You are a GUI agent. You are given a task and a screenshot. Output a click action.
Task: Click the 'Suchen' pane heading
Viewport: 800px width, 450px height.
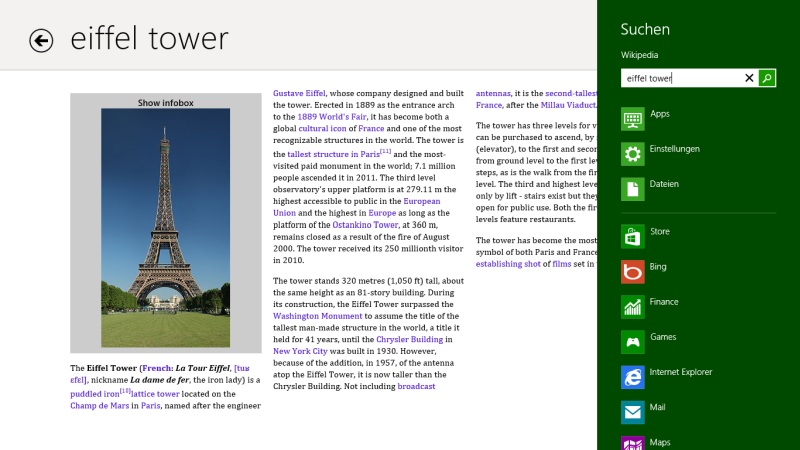(x=645, y=30)
